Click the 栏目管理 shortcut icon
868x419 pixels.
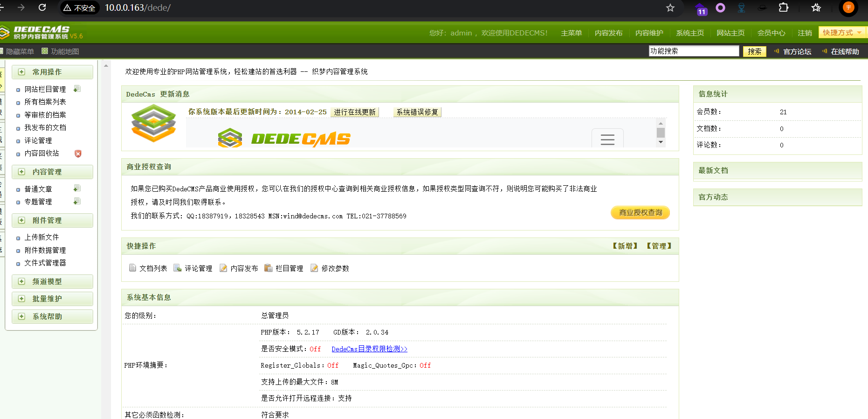pyautogui.click(x=268, y=268)
